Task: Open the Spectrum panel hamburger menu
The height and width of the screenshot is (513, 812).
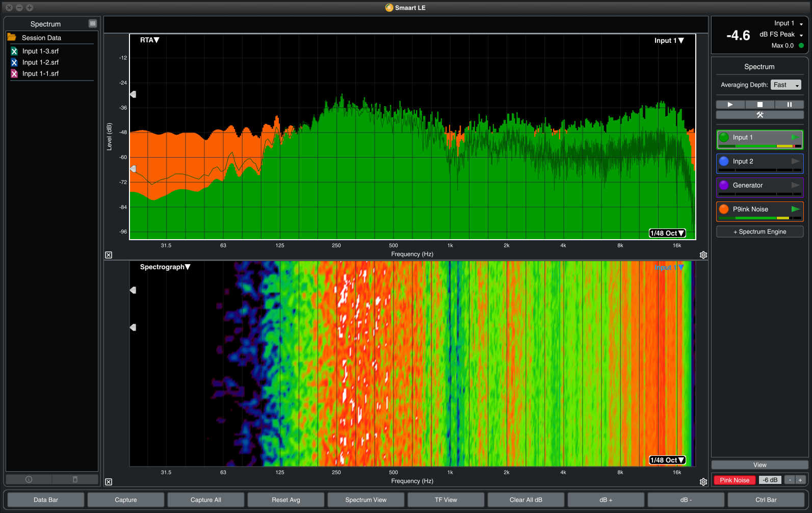Action: pos(93,23)
